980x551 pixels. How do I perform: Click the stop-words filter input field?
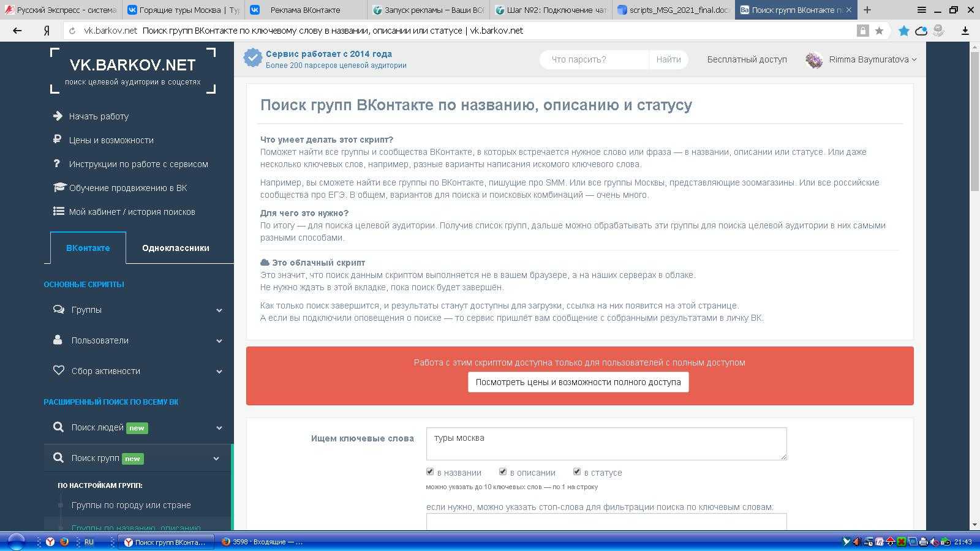pyautogui.click(x=606, y=522)
